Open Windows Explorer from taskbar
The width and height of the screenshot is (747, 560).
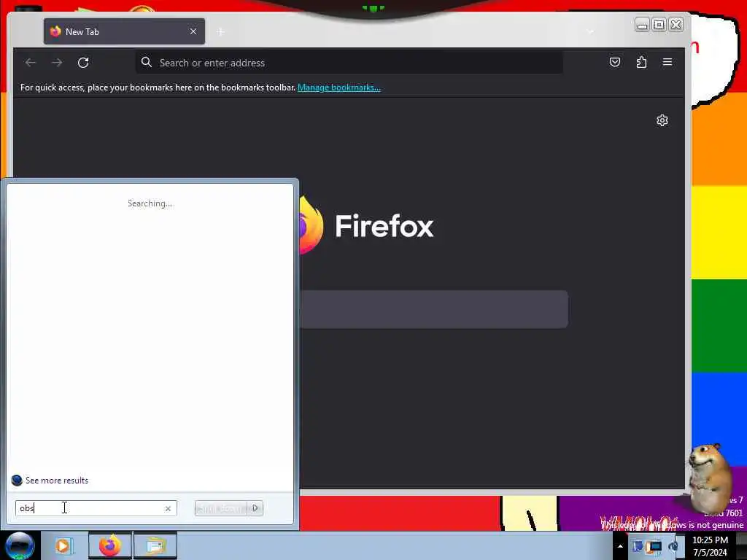coord(155,545)
